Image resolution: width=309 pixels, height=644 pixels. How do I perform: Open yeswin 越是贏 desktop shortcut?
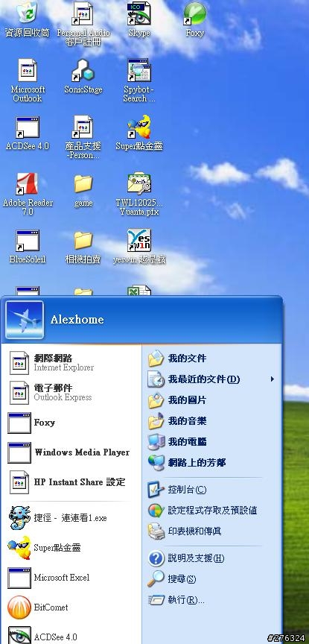[139, 247]
